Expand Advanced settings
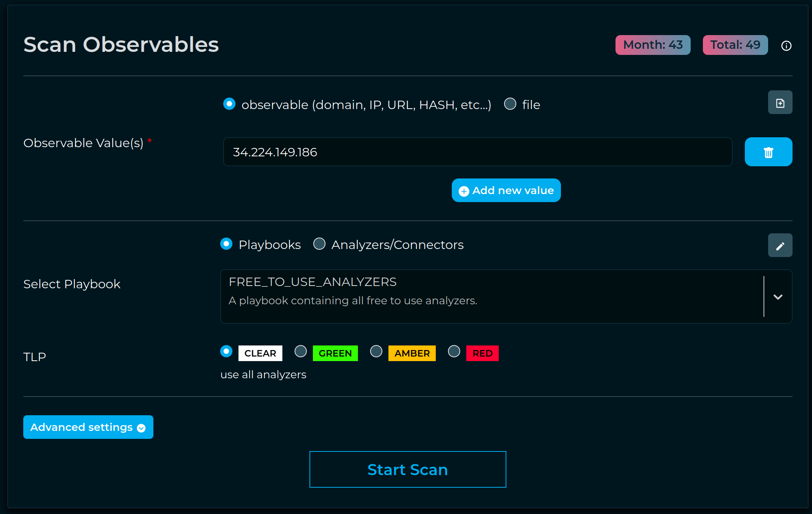 coord(88,427)
